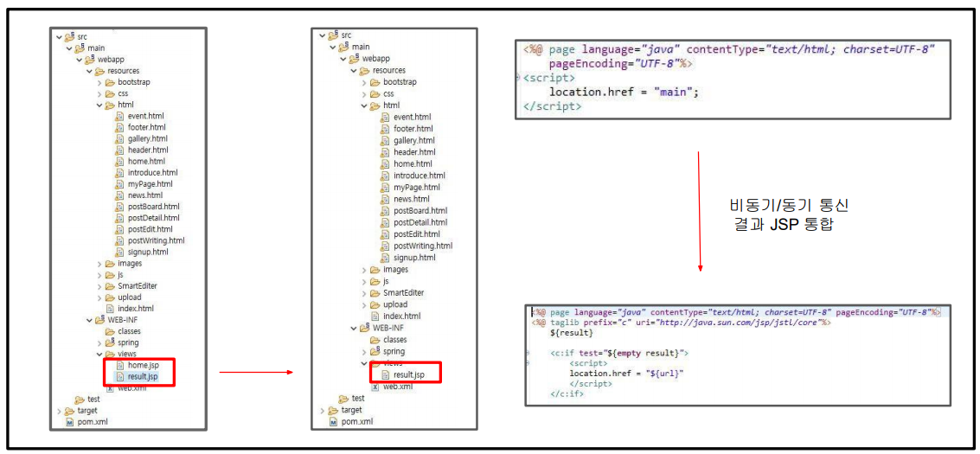Click the location.href = "${url}" code line

click(x=627, y=374)
